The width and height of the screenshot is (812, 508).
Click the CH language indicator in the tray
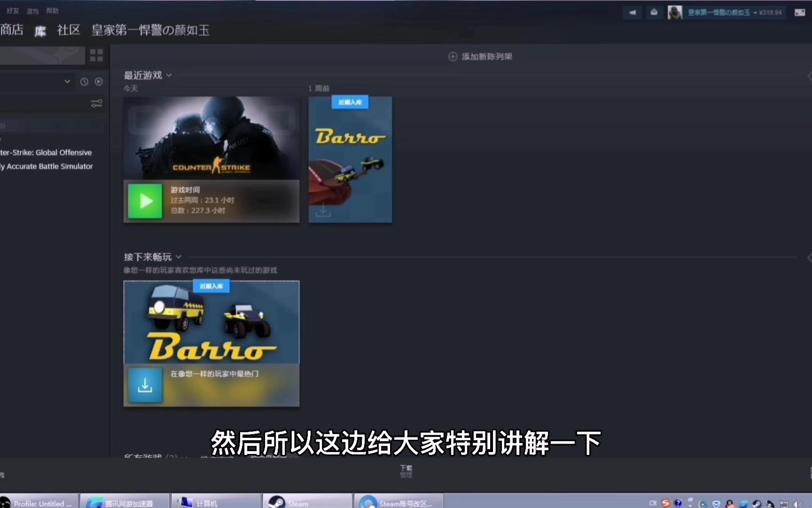tap(653, 503)
